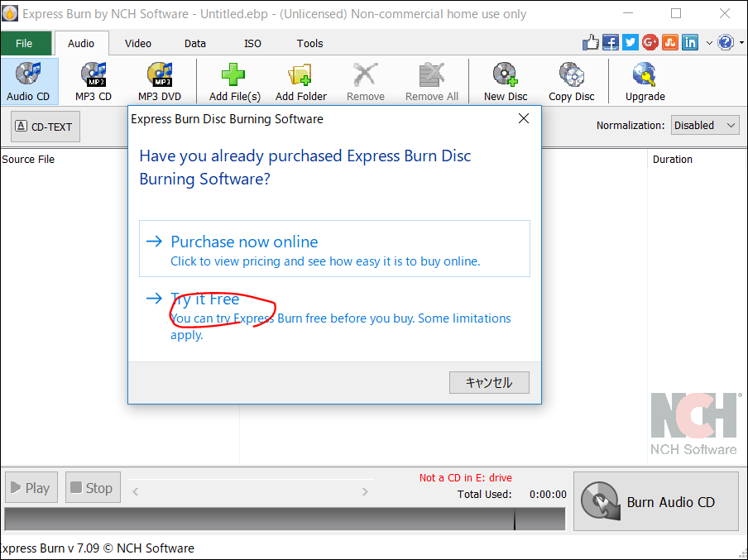
Task: Click the Play button
Action: coord(31,487)
